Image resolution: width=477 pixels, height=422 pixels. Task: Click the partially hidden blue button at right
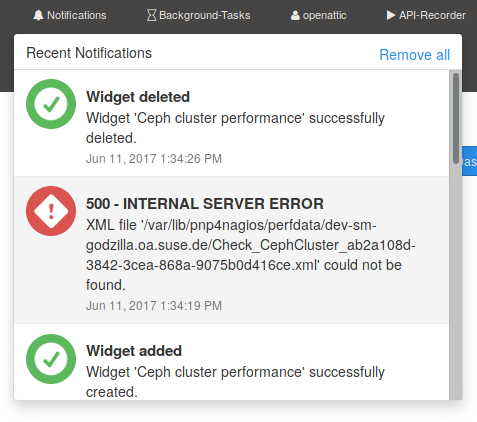(470, 161)
